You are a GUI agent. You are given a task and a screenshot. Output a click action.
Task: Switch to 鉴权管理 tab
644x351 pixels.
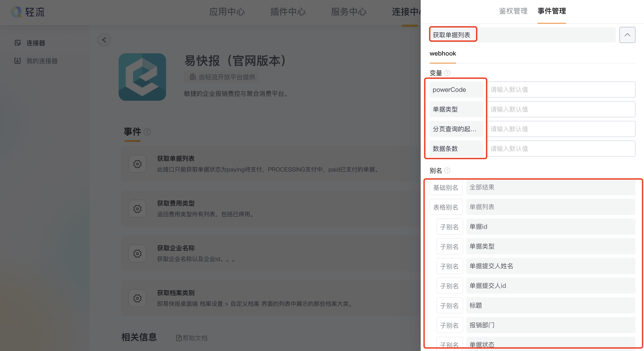(513, 11)
